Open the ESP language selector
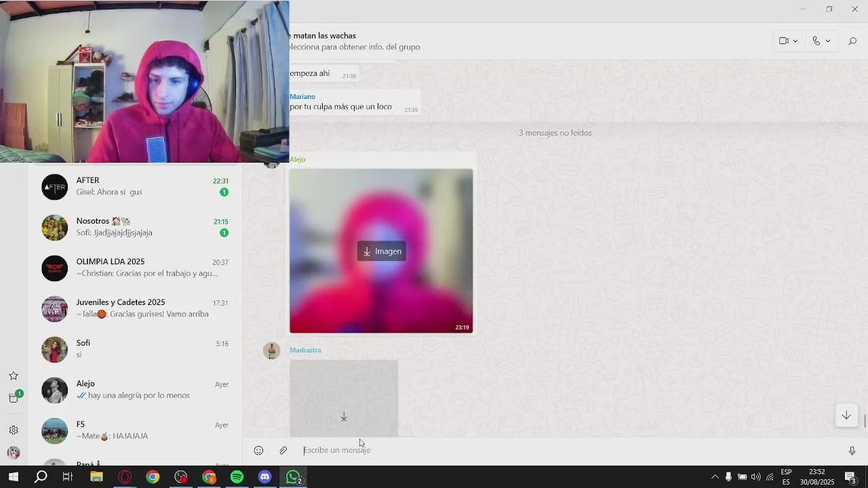The height and width of the screenshot is (488, 868). click(786, 477)
